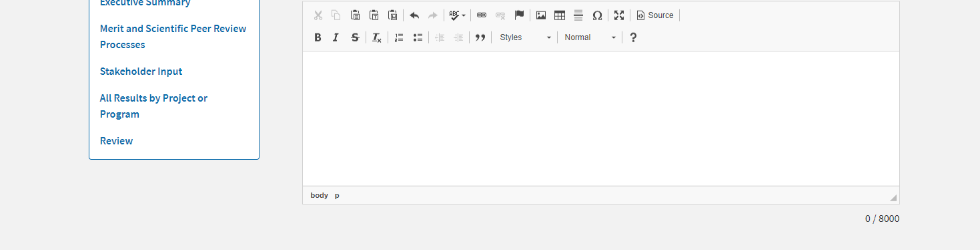
Task: Insert a table into the editor
Action: [560, 15]
